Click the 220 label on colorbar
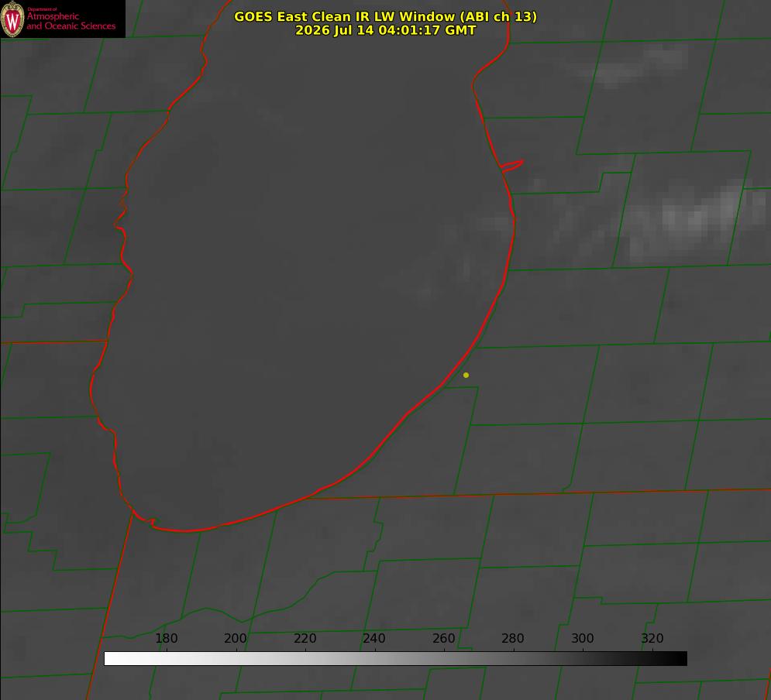This screenshot has height=700, width=771. point(305,638)
